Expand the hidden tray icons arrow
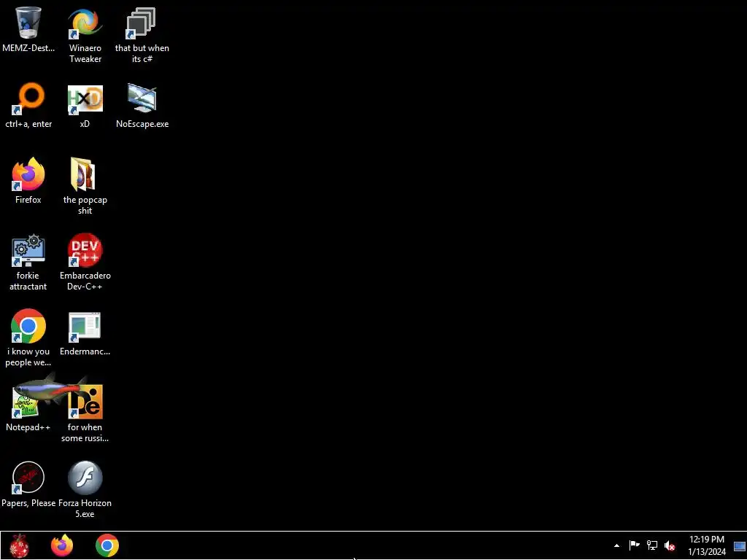 coord(616,545)
